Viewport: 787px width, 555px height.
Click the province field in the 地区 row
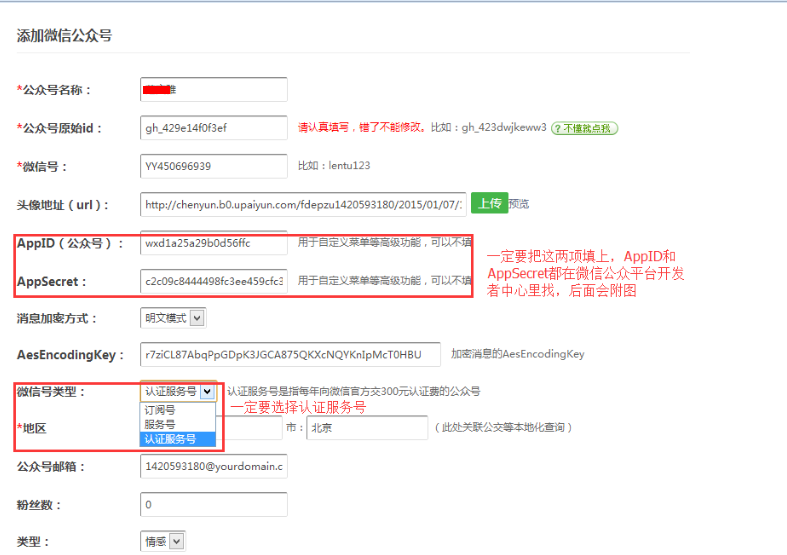[x=250, y=428]
